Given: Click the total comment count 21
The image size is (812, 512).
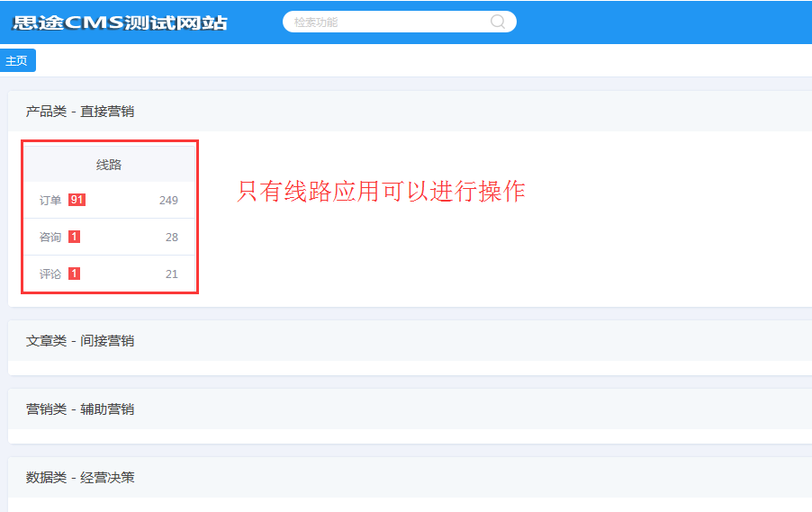Looking at the screenshot, I should [x=171, y=274].
